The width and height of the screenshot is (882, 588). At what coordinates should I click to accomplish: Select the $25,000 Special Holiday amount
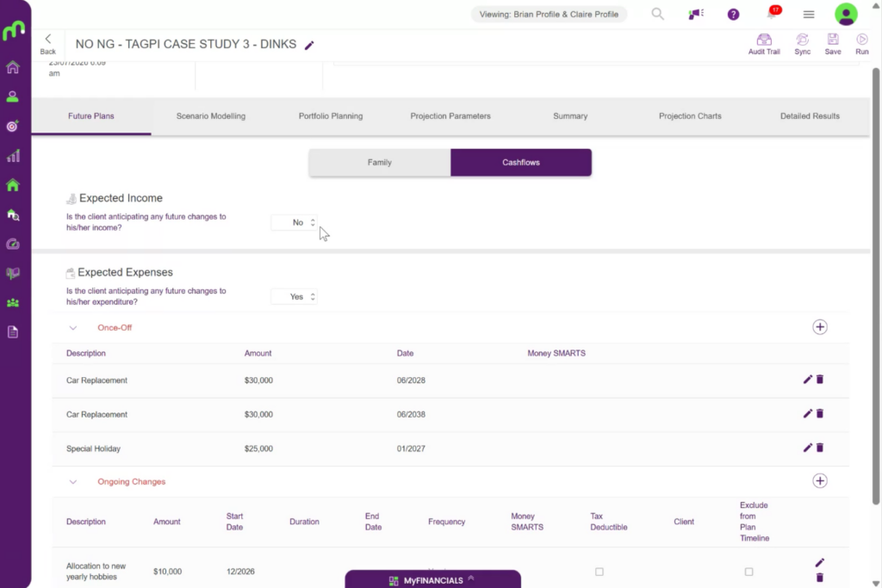[x=258, y=449]
